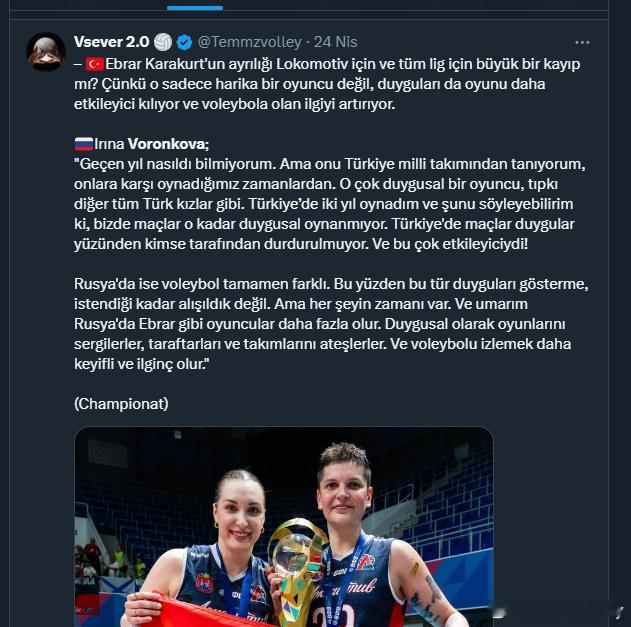This screenshot has height=627, width=631.
Task: Click the Russian flag emoji before Irina Voronkova
Action: 84,144
